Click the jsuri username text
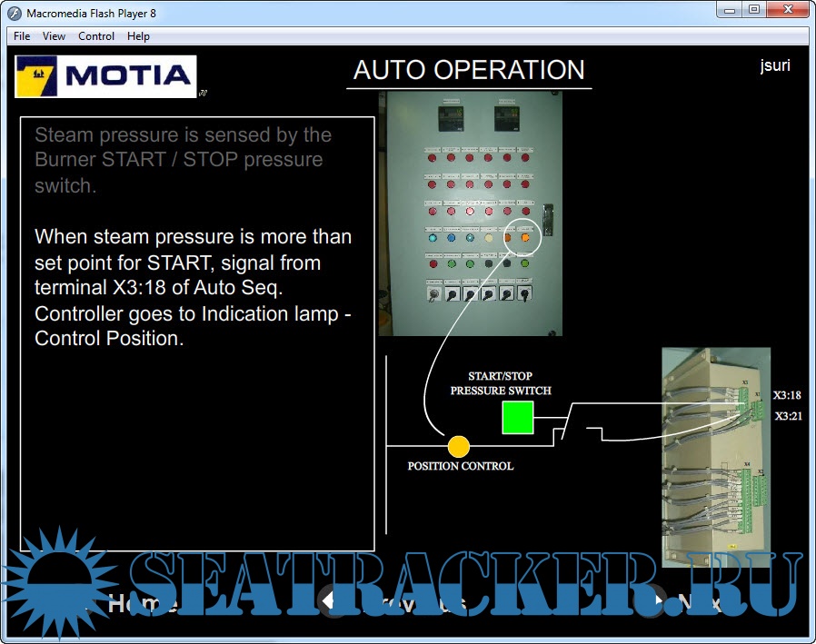The image size is (816, 644). pos(774,65)
